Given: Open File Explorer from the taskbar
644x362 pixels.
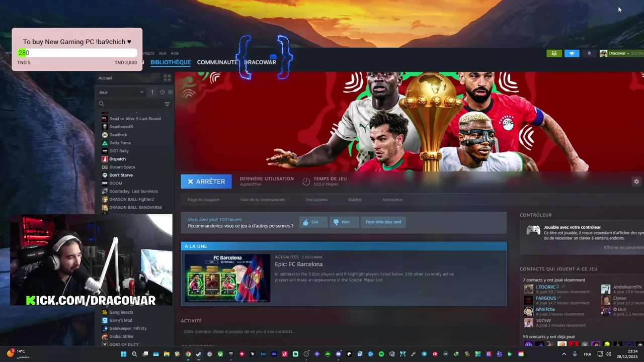Looking at the screenshot, I should [167, 354].
